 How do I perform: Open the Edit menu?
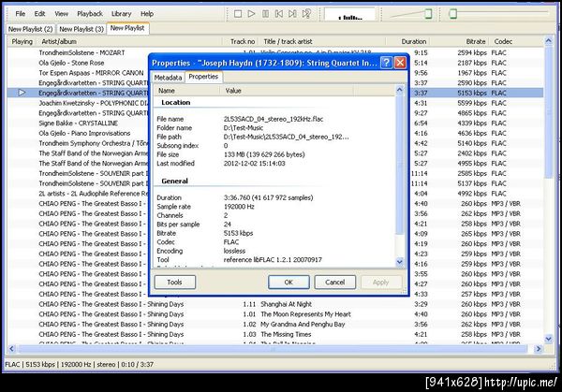click(x=39, y=14)
